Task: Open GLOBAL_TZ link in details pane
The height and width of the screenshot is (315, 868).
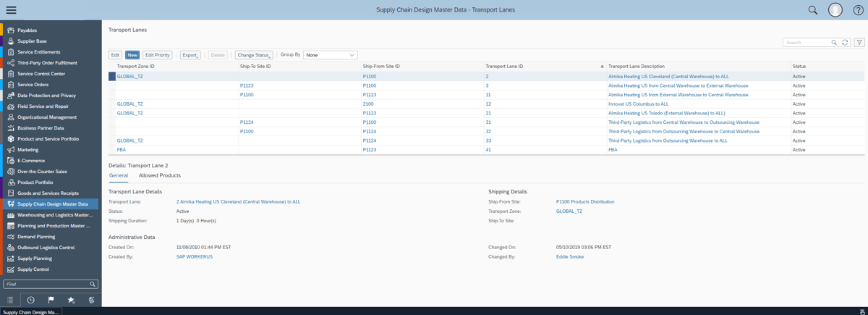Action: pyautogui.click(x=569, y=211)
